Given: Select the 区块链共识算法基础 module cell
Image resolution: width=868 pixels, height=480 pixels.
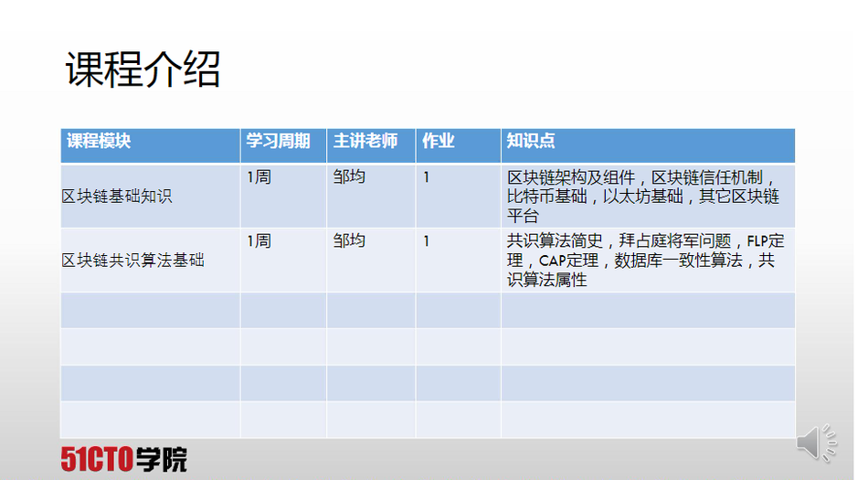Looking at the screenshot, I should [x=132, y=261].
